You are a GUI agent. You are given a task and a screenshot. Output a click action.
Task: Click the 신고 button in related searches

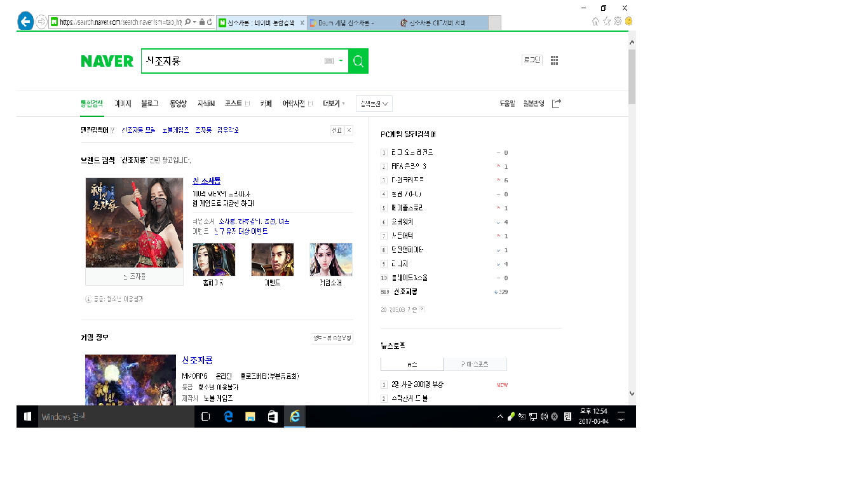[x=337, y=130]
